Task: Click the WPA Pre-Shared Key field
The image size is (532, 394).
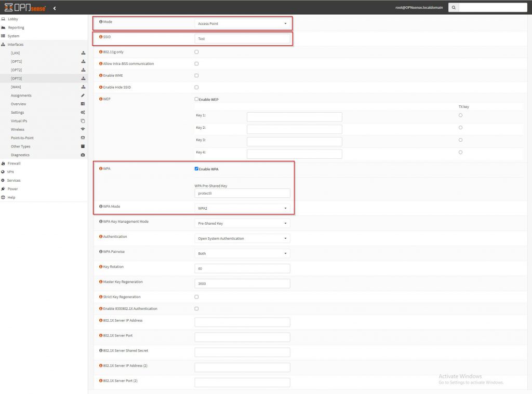Action: [x=242, y=193]
